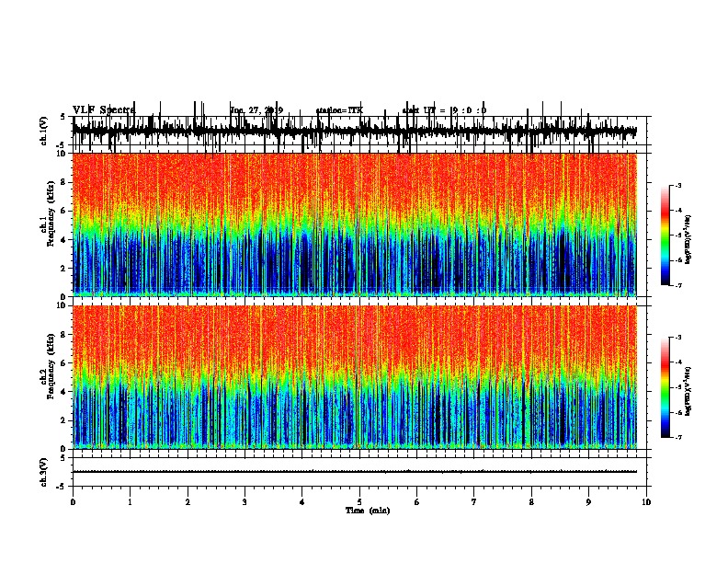Click time axis tick label '1'

click(130, 502)
